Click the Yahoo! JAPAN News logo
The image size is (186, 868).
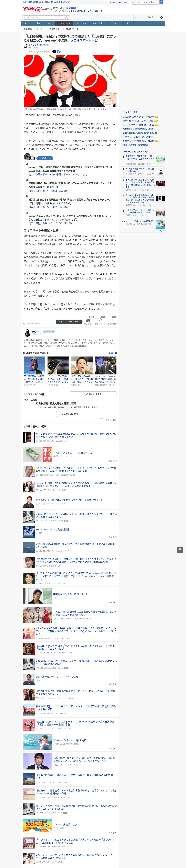coord(37,9)
